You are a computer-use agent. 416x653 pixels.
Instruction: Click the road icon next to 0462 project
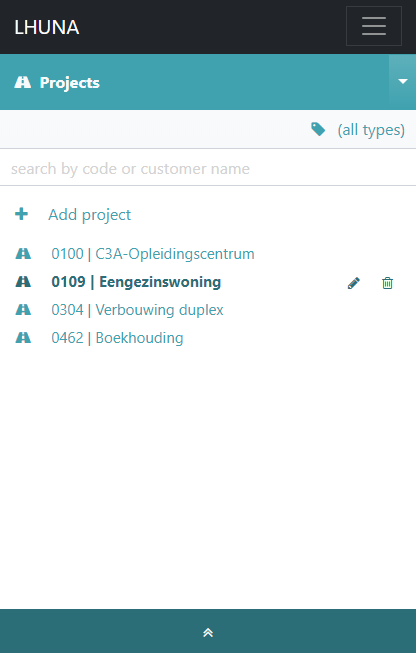[x=23, y=337]
